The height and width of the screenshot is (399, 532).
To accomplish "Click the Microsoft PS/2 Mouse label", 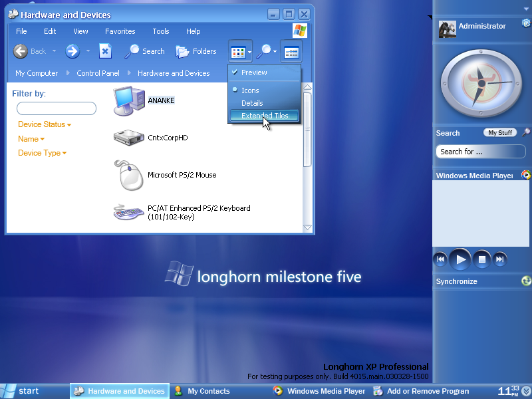I will (182, 175).
